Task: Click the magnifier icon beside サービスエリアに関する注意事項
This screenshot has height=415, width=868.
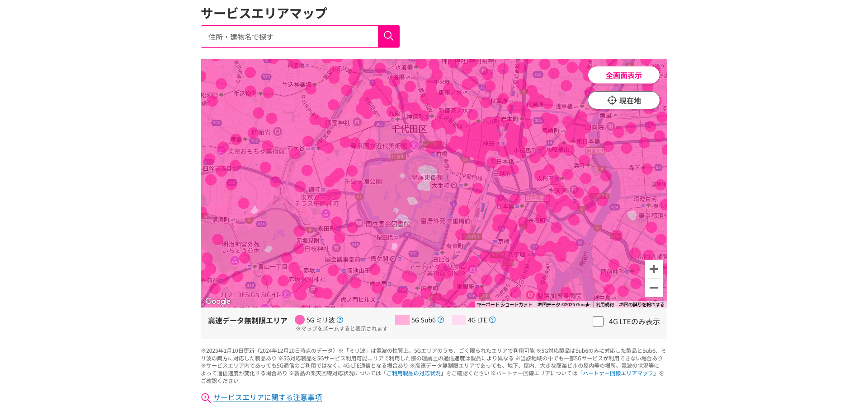Action: coord(206,397)
